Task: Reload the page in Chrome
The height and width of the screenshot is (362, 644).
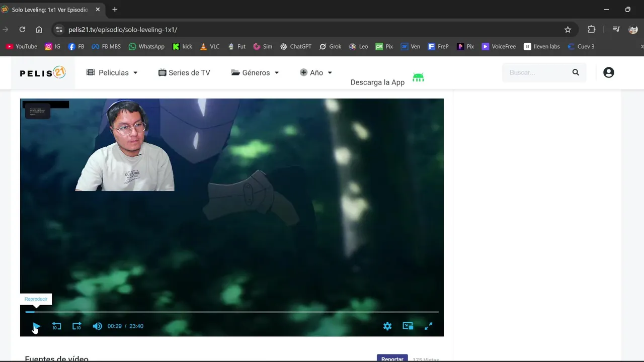Action: (22, 30)
